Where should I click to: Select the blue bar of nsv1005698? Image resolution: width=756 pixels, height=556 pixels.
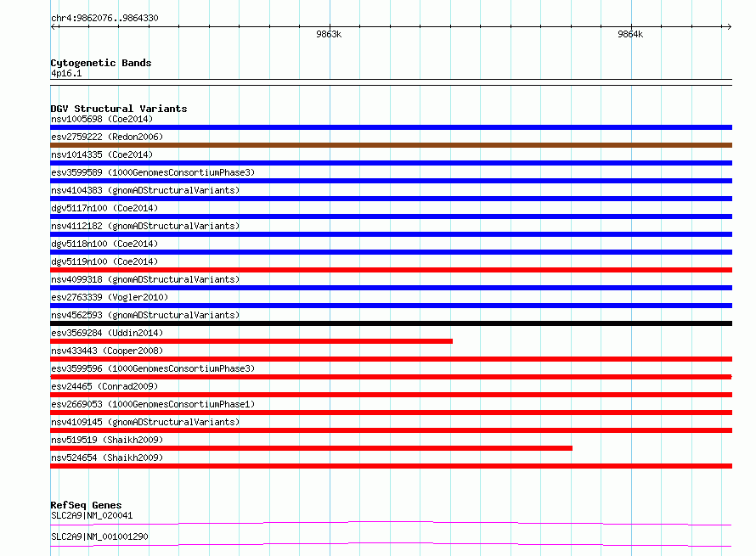[391, 127]
